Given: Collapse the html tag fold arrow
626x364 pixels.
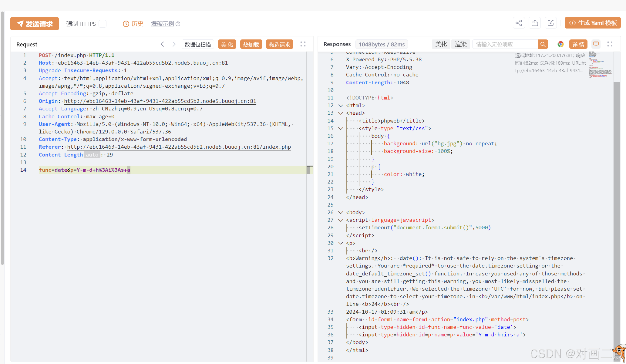Looking at the screenshot, I should point(341,106).
